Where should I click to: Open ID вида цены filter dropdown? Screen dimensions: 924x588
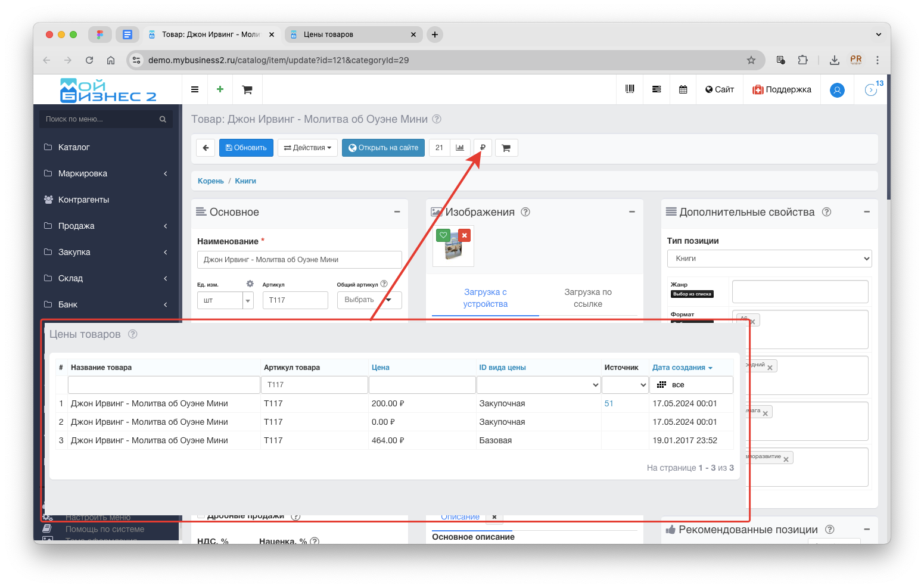pos(539,385)
